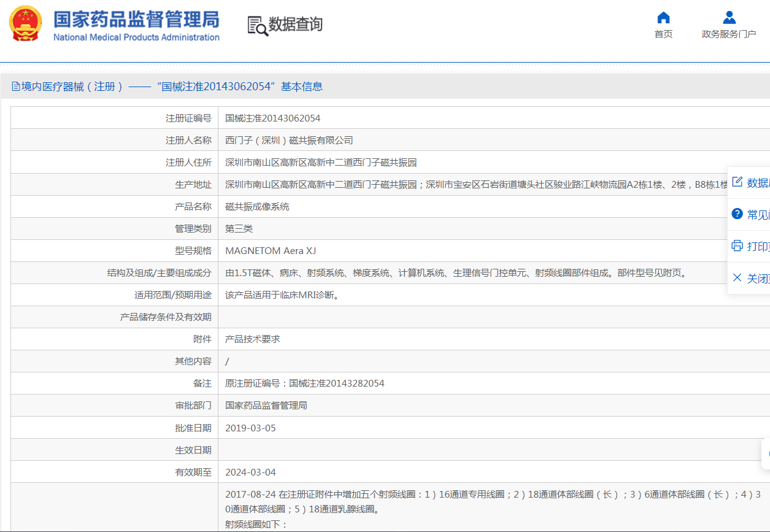Select registration number 国械注准20143062054 value
The height and width of the screenshot is (532, 770).
pyautogui.click(x=272, y=118)
